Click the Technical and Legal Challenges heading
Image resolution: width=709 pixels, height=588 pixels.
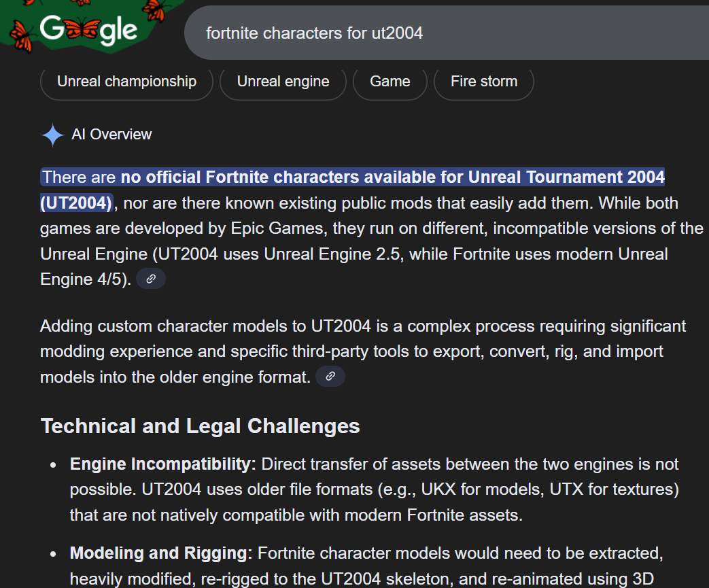click(x=201, y=426)
